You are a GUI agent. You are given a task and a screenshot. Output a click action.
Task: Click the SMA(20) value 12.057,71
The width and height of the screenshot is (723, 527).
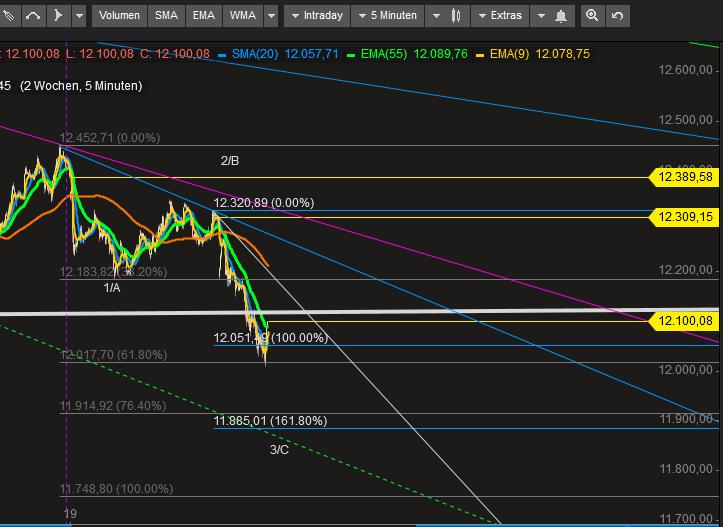pyautogui.click(x=312, y=54)
